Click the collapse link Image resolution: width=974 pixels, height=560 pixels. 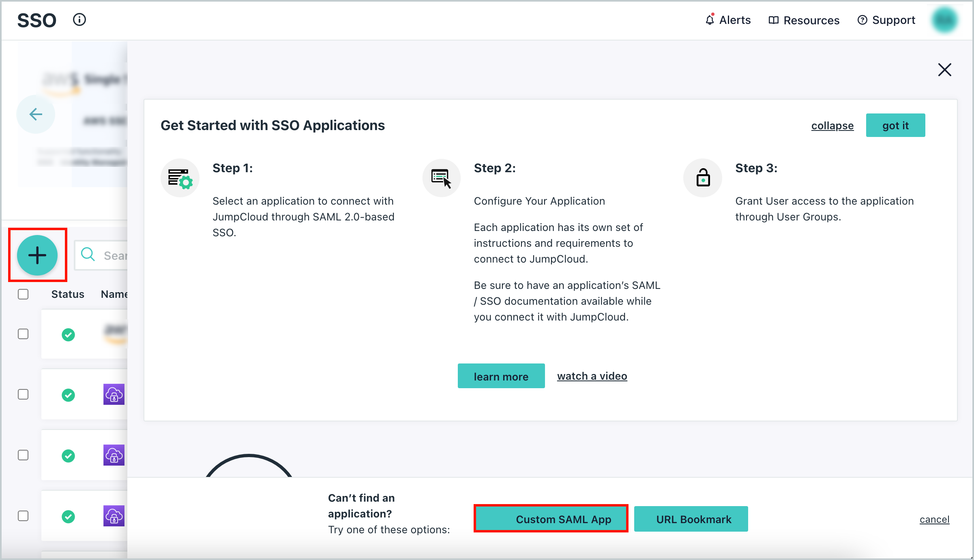(832, 126)
